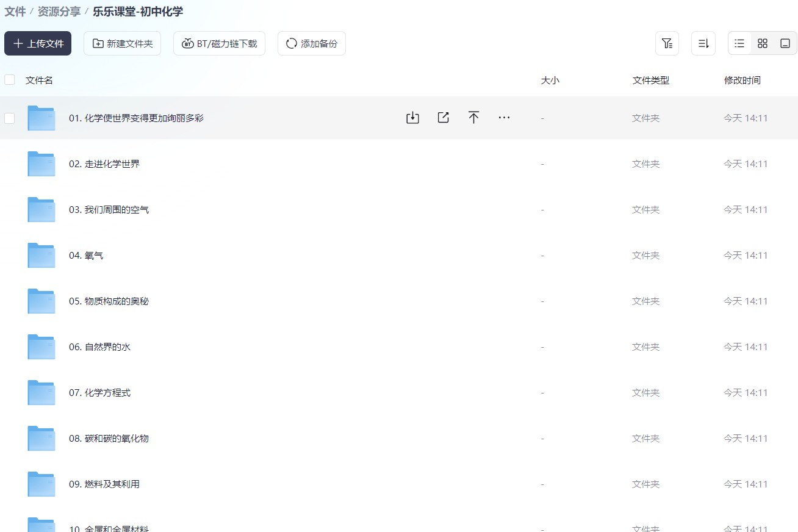798x532 pixels.
Task: Select the list view icon
Action: point(739,43)
